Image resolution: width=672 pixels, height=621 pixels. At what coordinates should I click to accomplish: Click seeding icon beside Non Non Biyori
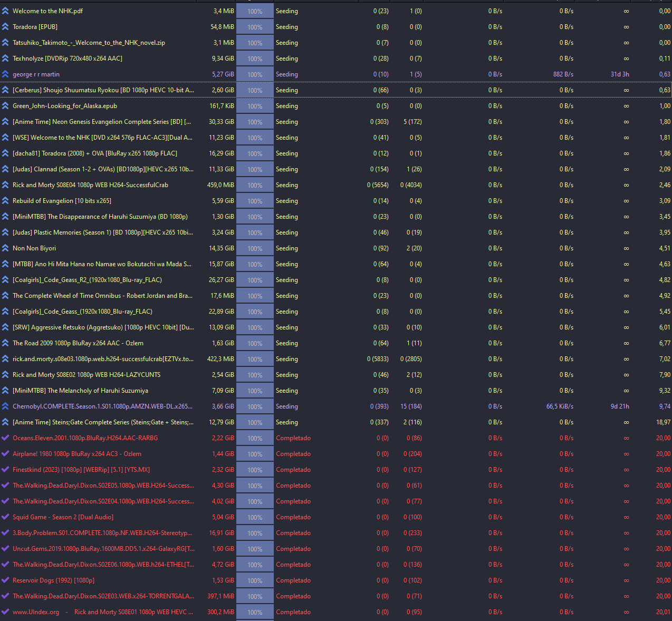[5, 248]
